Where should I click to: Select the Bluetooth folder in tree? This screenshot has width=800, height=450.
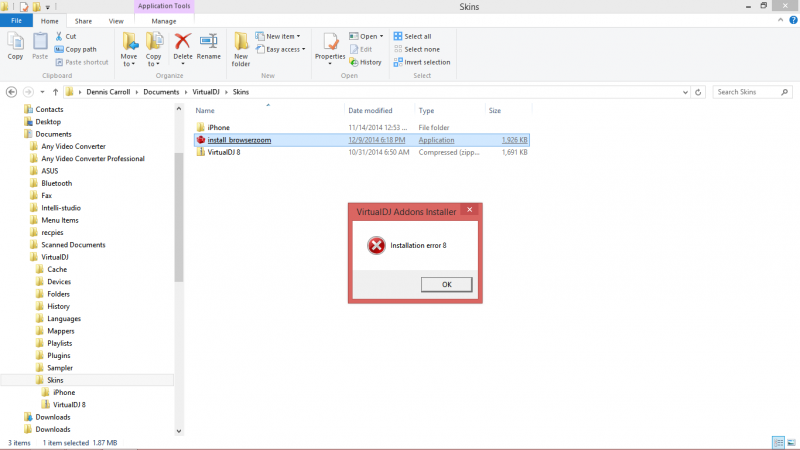pos(57,183)
